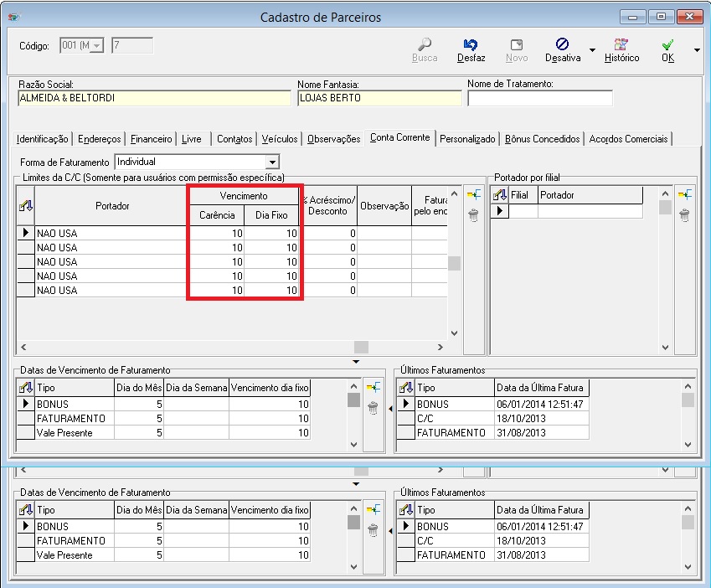Click trash icon in Portador por filial
The width and height of the screenshot is (711, 588).
pyautogui.click(x=684, y=215)
